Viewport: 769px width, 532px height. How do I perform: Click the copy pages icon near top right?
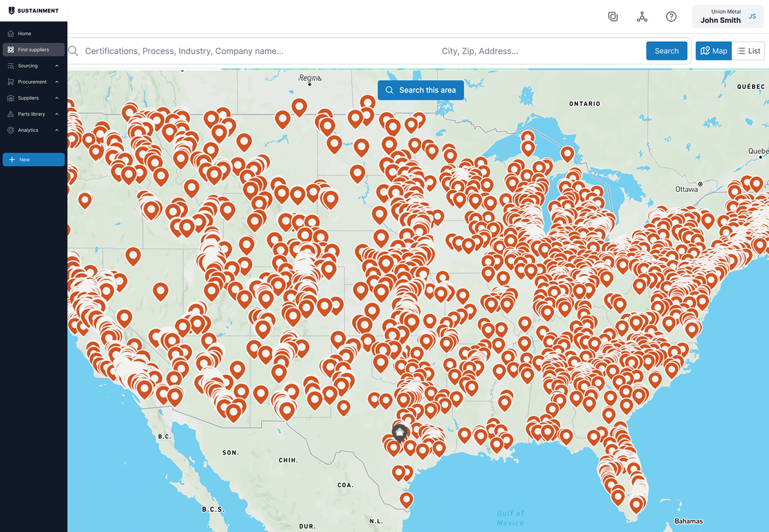click(613, 16)
